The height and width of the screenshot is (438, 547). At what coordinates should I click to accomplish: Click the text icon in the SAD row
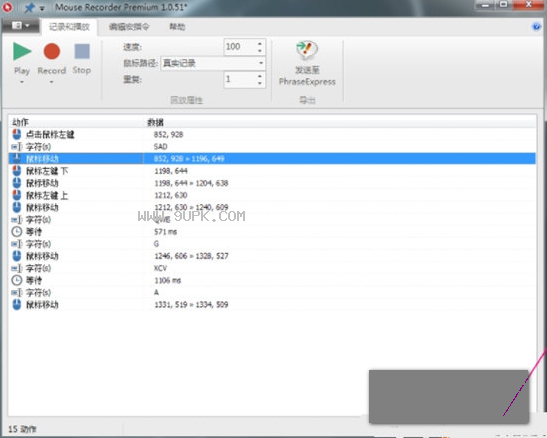[x=17, y=146]
